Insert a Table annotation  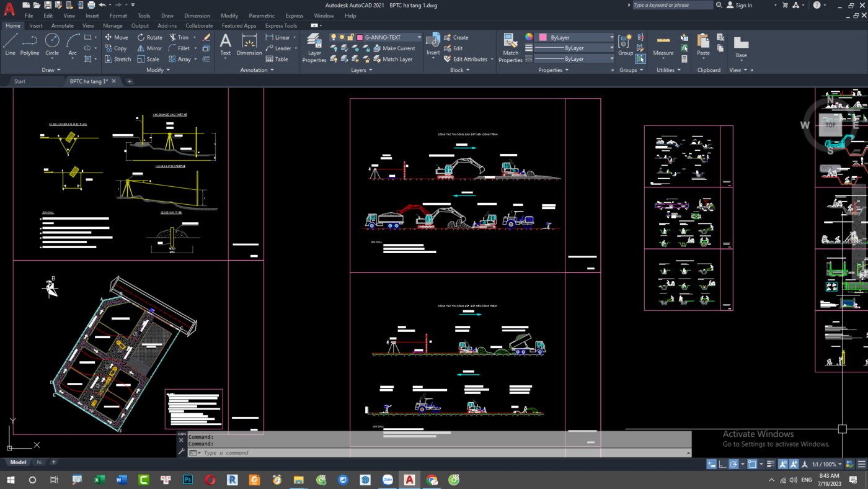coord(277,60)
